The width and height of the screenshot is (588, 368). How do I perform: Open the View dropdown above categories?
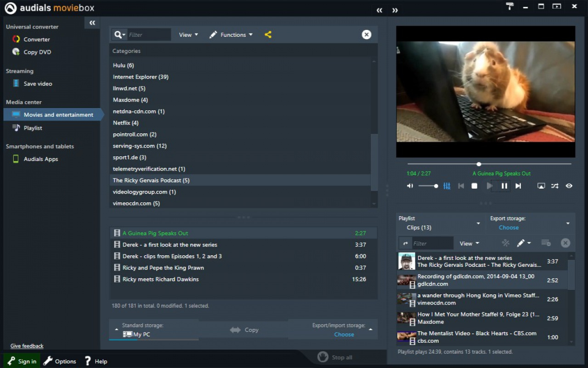(x=188, y=34)
